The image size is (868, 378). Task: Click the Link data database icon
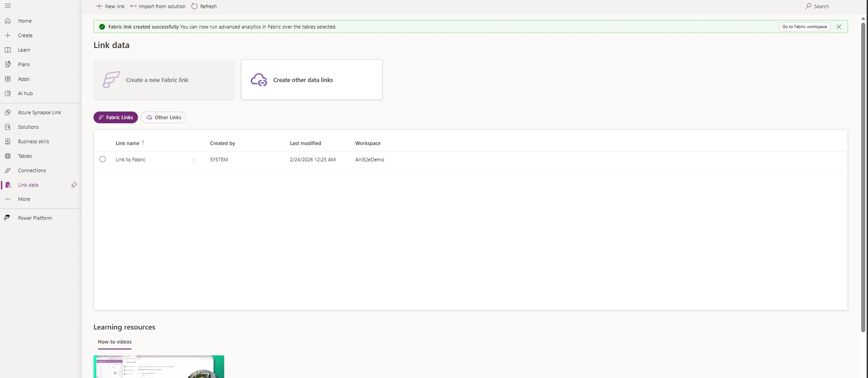tap(8, 185)
